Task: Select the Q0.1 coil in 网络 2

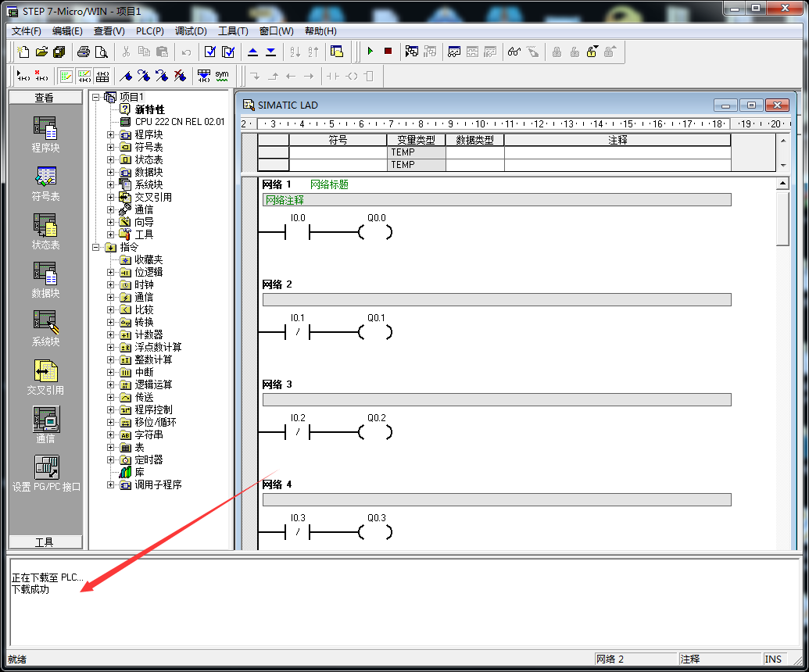Action: click(x=376, y=332)
